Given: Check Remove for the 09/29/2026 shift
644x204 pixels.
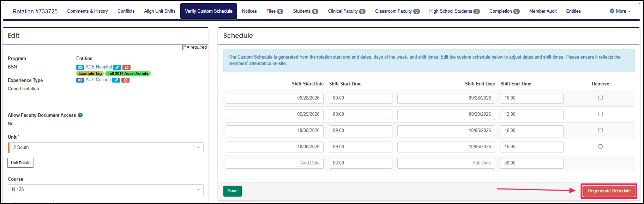Looking at the screenshot, I should point(600,114).
